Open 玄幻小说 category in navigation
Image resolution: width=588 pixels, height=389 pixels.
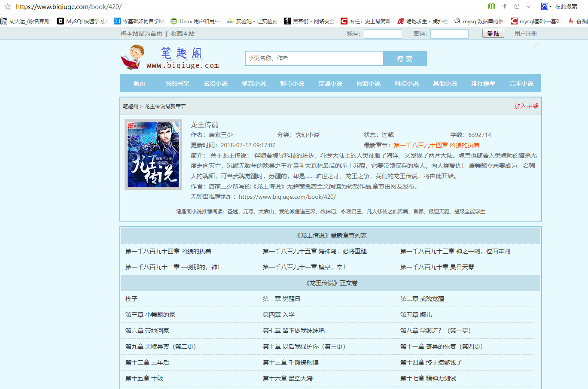(x=216, y=83)
